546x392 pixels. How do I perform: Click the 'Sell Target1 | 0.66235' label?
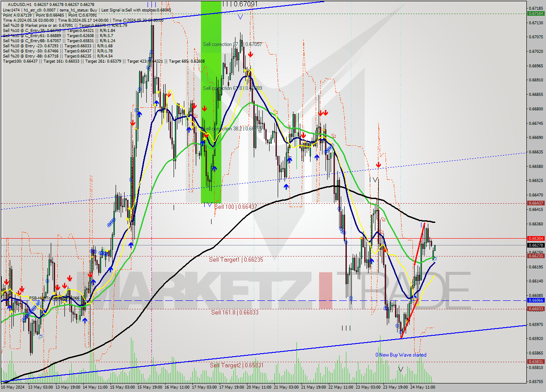pos(236,259)
